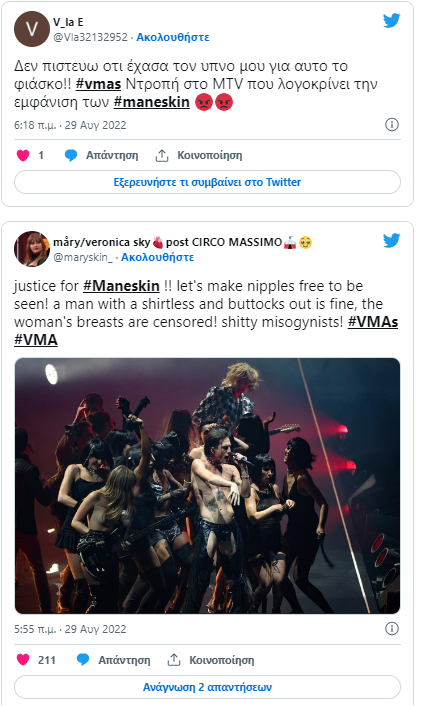Open maryskin_'s profile picture
Screen dimensions: 428x706
[x=32, y=249]
